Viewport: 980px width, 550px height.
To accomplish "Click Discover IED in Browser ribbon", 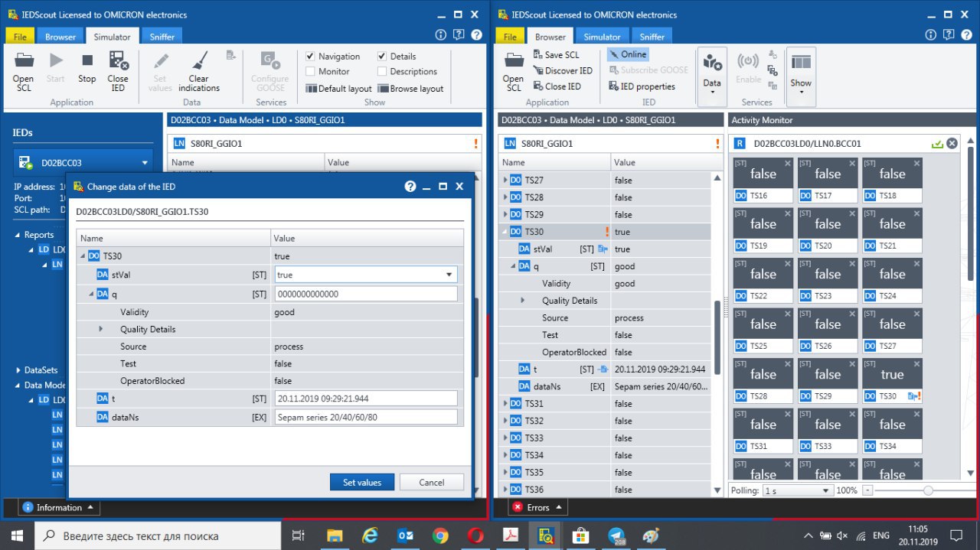I will point(562,70).
